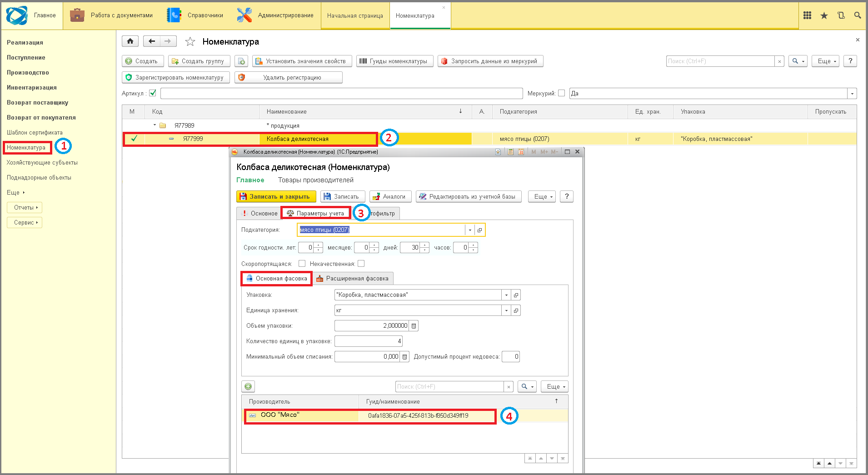Click the help question button in the dialog
Screen dimensions: 868x475
[566, 196]
